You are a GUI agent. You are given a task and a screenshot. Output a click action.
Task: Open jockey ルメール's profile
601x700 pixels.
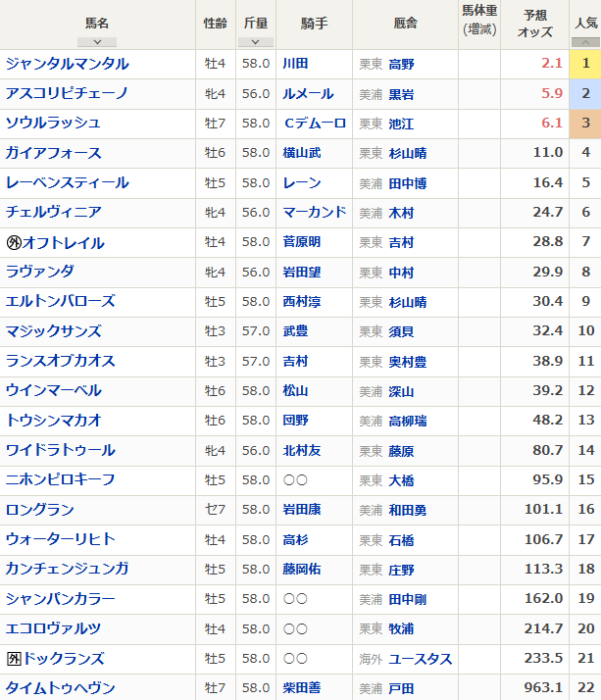coord(307,94)
